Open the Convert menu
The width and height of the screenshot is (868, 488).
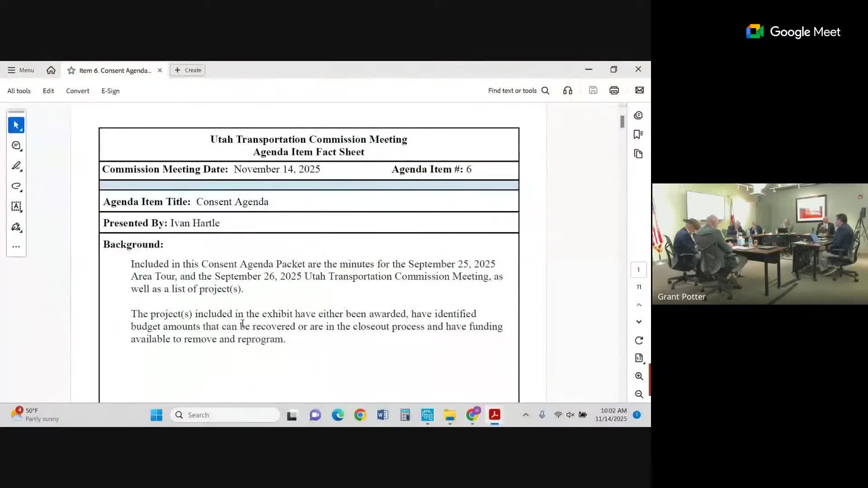click(77, 91)
